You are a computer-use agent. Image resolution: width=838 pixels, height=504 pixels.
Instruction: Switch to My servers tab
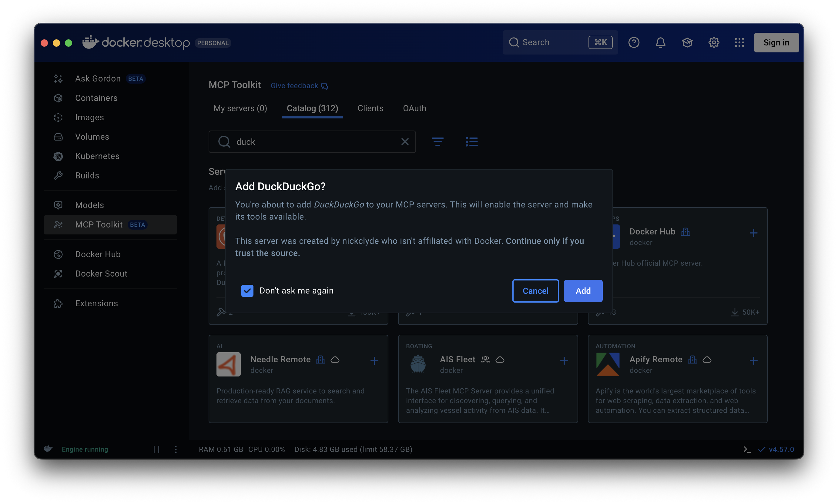(240, 108)
